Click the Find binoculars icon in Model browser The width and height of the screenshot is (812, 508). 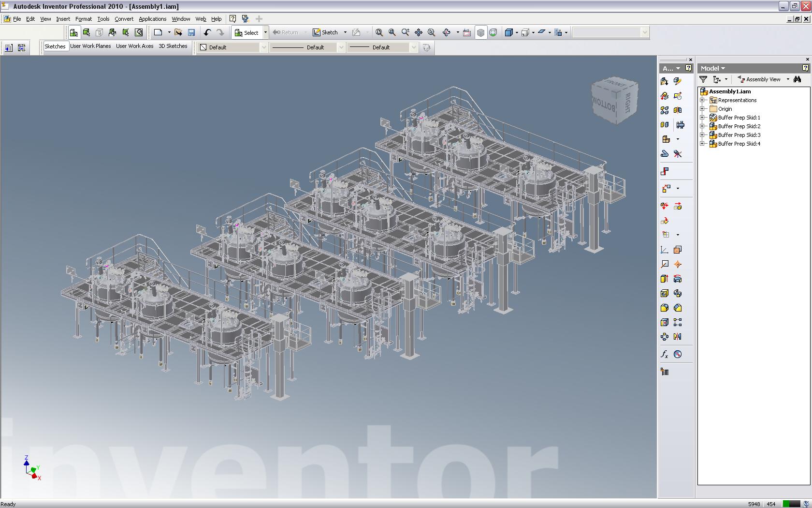click(x=797, y=79)
